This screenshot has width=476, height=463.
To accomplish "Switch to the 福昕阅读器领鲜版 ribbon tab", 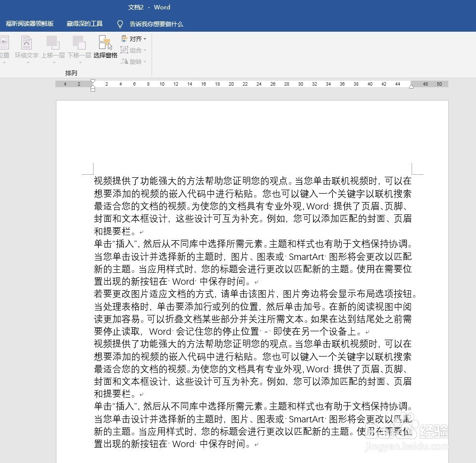I will tap(30, 23).
